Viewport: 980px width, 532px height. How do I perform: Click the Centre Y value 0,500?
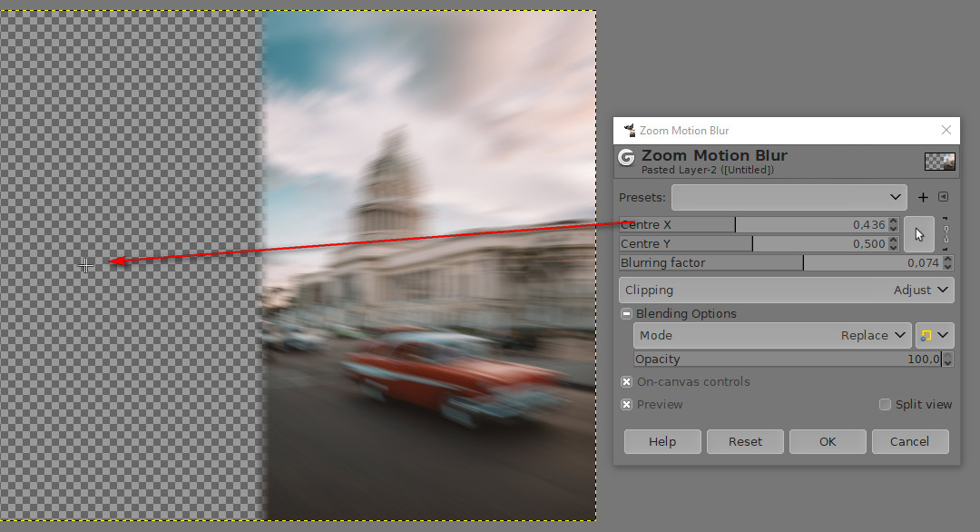click(868, 244)
